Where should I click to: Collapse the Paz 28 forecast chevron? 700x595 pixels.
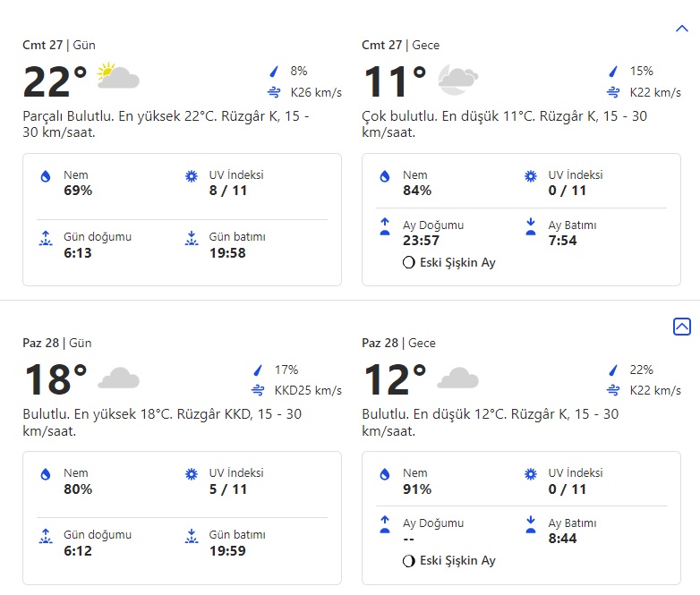pos(681,327)
